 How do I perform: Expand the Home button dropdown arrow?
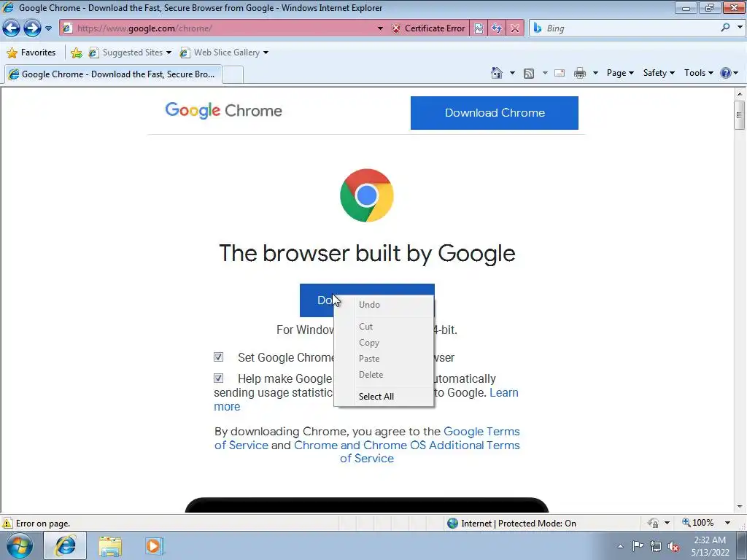[512, 73]
